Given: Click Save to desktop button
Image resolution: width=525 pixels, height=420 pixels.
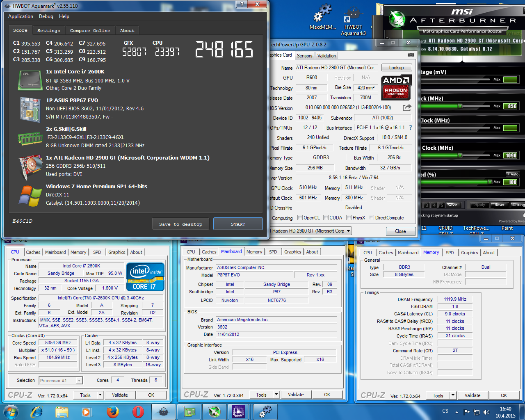Looking at the screenshot, I should click(x=180, y=224).
